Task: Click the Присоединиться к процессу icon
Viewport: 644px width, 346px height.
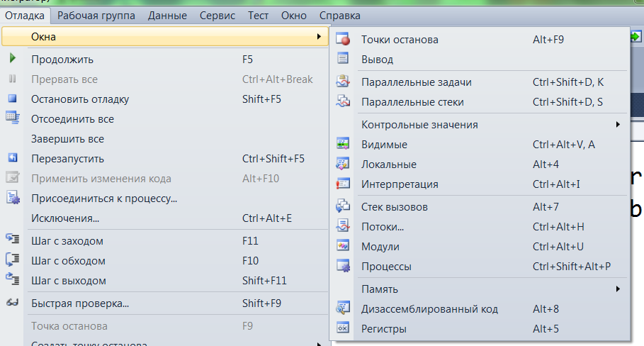Action: point(13,198)
